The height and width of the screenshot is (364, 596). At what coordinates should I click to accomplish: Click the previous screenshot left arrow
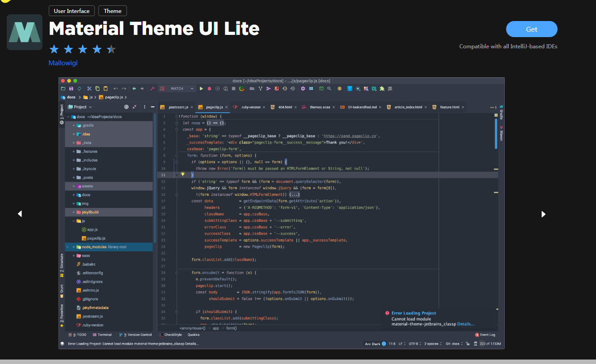click(20, 214)
